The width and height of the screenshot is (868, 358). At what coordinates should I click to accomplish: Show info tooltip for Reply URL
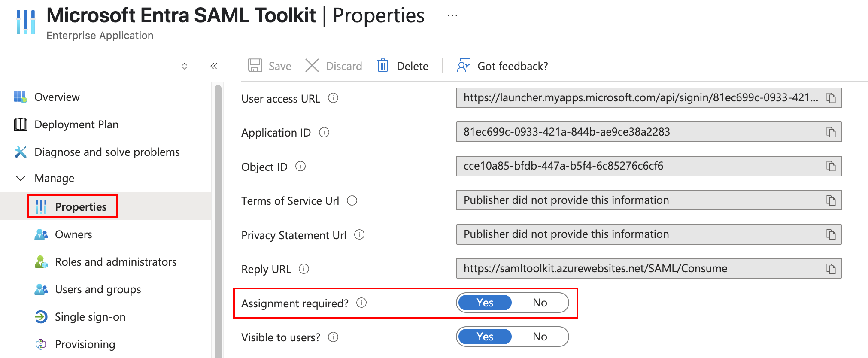304,269
